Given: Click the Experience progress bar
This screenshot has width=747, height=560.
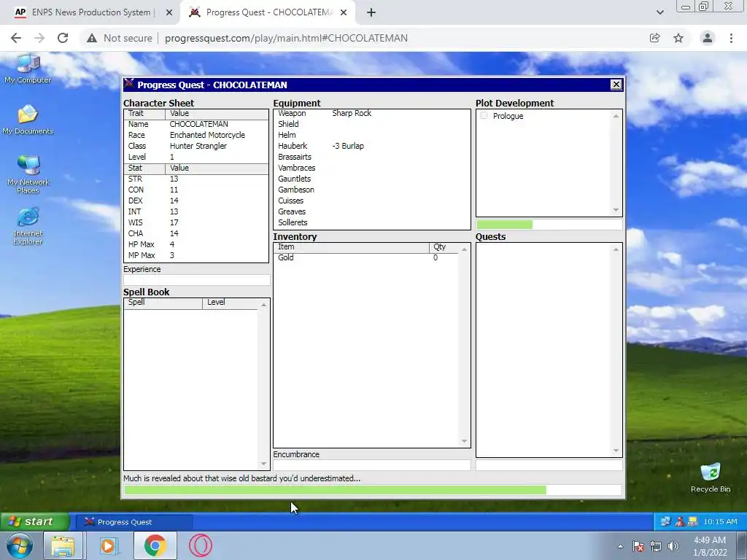Looking at the screenshot, I should point(196,280).
